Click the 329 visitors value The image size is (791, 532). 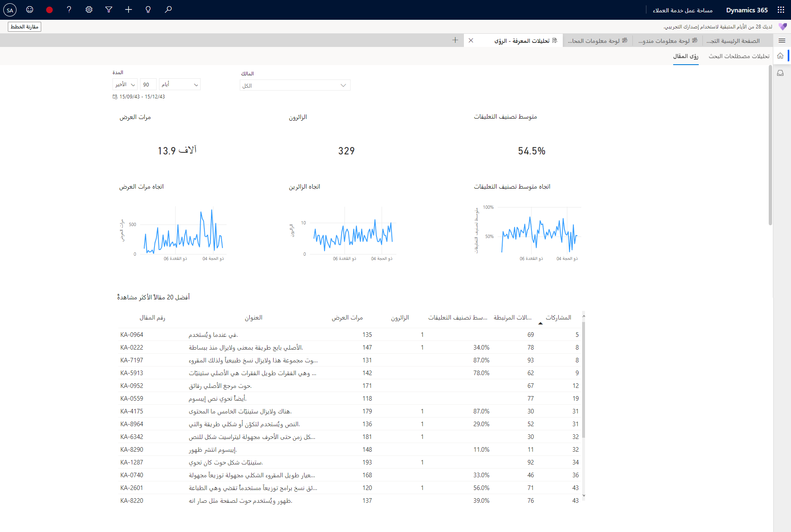[x=346, y=151]
